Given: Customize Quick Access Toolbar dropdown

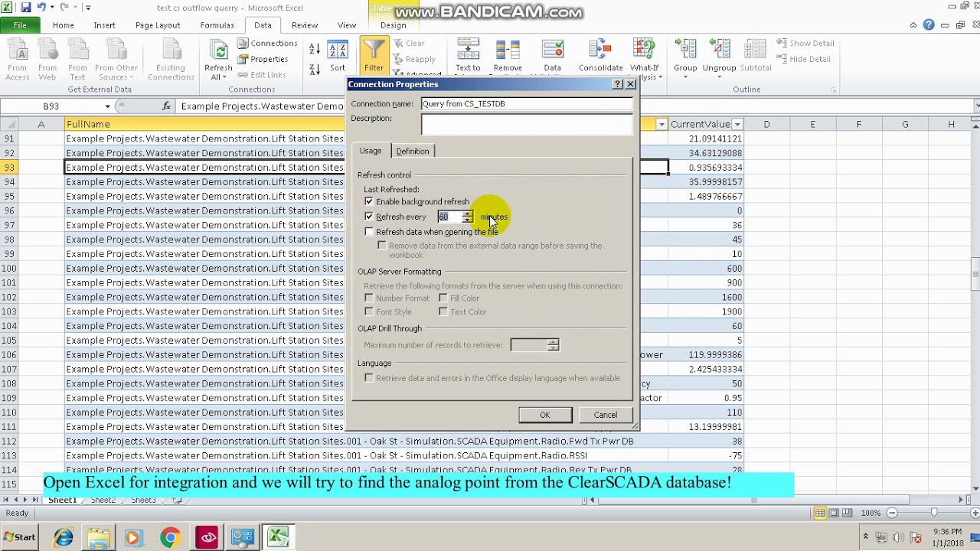Looking at the screenshot, I should (x=88, y=8).
